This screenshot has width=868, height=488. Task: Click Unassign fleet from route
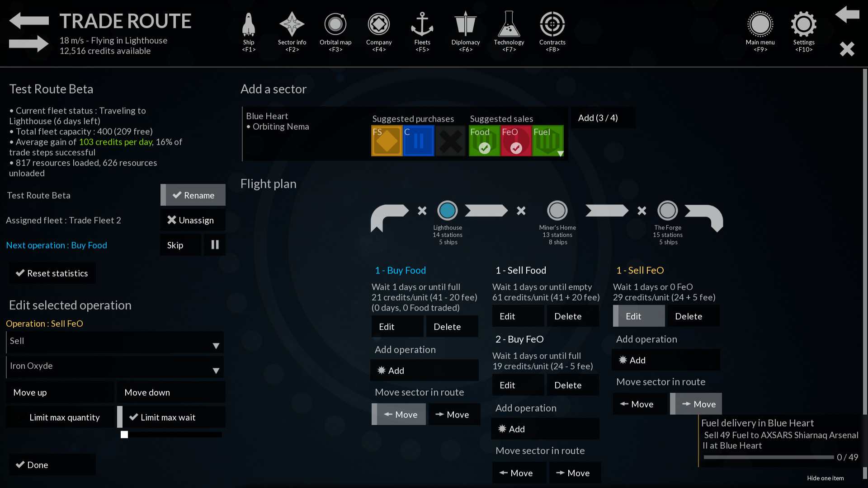pos(191,220)
